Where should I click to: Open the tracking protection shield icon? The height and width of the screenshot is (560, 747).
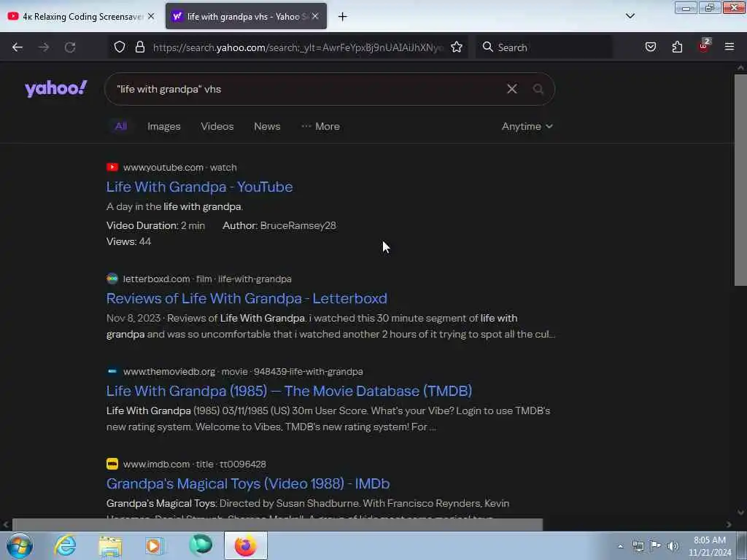[x=120, y=47]
